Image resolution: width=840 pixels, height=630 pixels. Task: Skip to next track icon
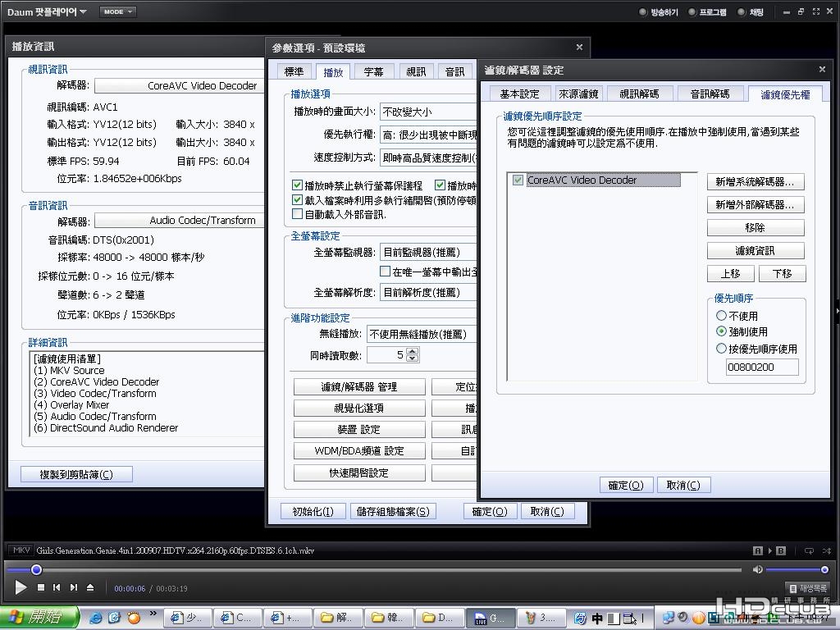(x=73, y=587)
